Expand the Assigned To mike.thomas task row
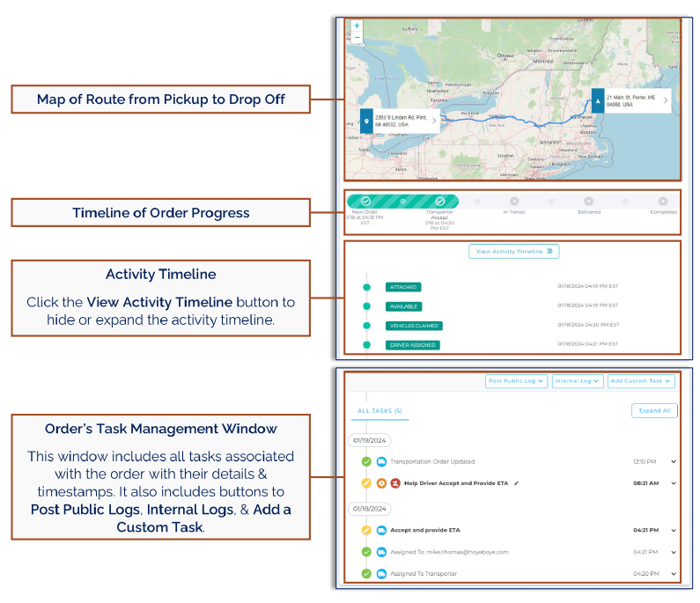Screen dimensions: 700x603 coord(674,552)
